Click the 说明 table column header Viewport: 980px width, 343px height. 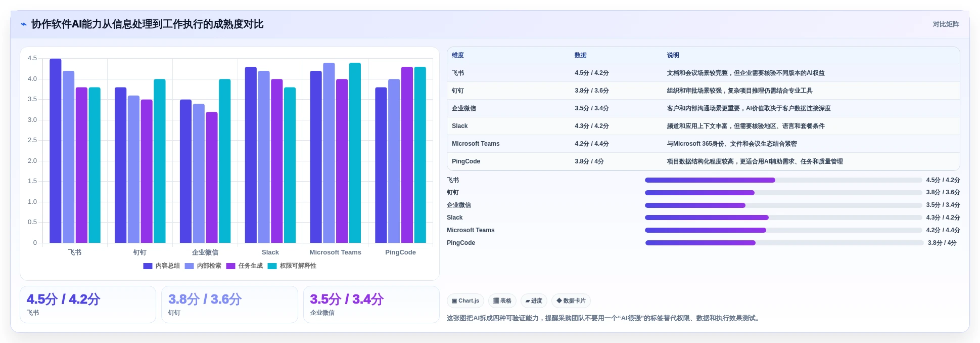pyautogui.click(x=673, y=56)
